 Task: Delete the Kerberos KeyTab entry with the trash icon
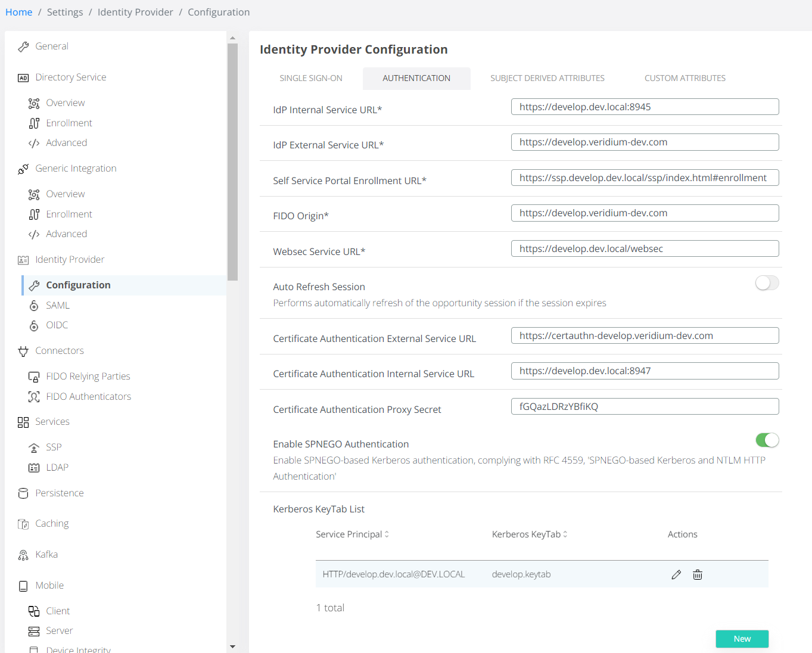[697, 574]
